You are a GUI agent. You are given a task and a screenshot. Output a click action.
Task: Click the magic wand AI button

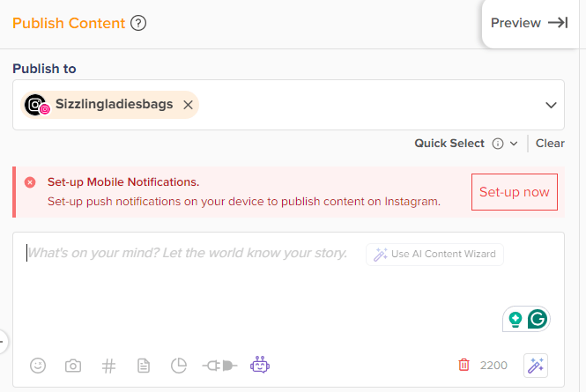pyautogui.click(x=536, y=366)
